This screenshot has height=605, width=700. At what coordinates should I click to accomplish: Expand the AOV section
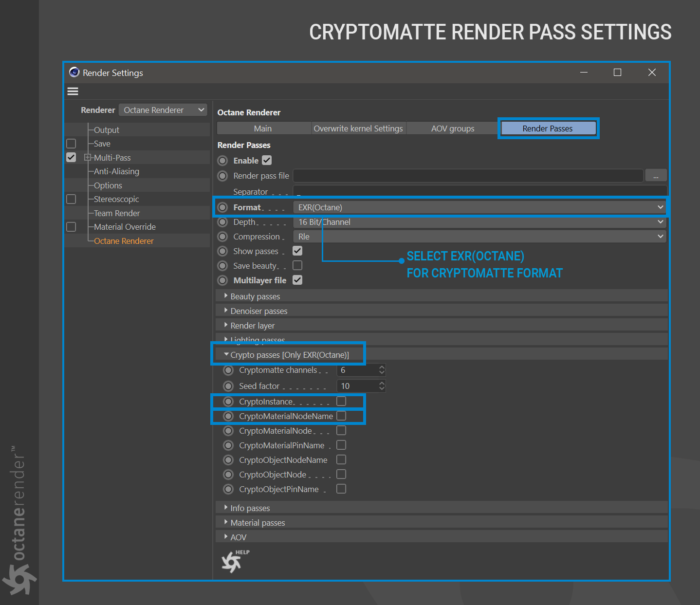[442, 537]
